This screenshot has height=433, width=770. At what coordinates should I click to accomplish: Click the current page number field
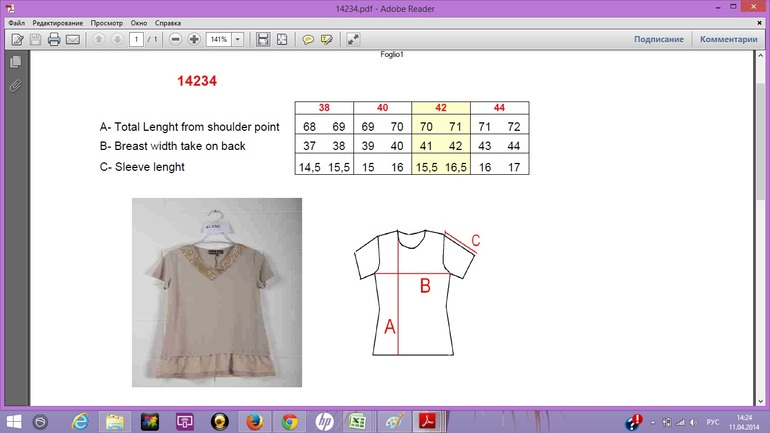tap(137, 39)
